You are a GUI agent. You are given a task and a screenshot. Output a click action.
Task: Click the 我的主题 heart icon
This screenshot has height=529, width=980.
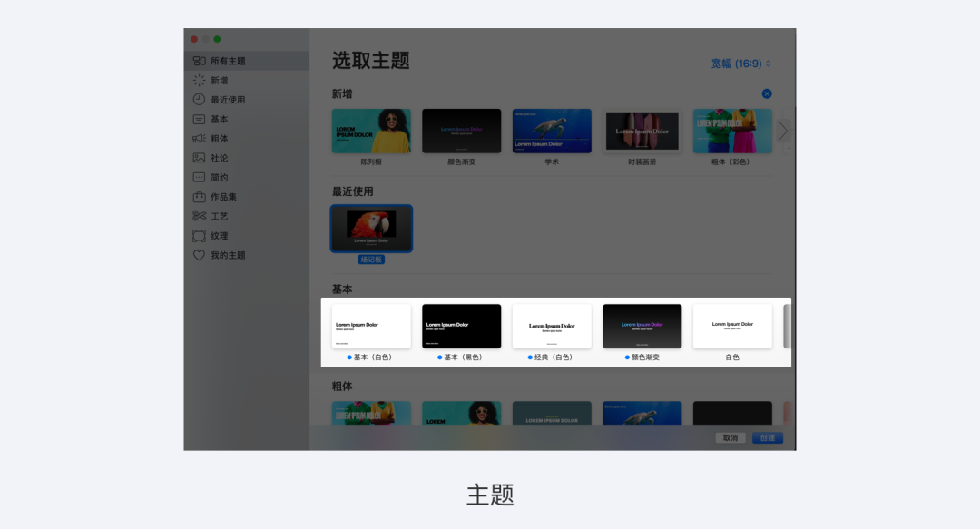point(199,255)
